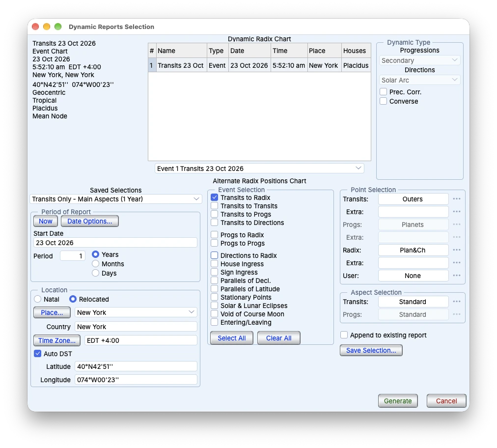This screenshot has width=497, height=448.
Task: Tick the Progs to Radix checkbox
Action: point(215,235)
